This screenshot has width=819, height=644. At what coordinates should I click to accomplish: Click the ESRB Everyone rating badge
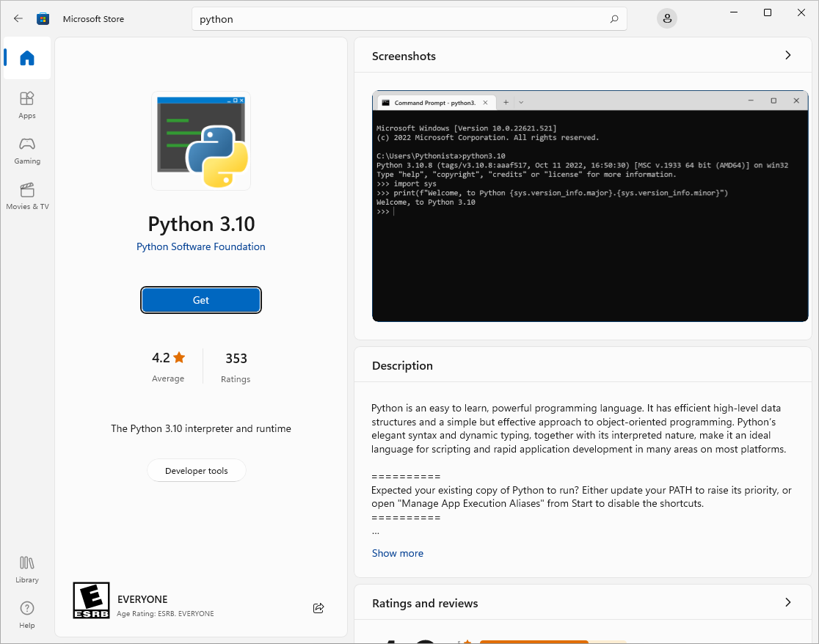pos(92,600)
